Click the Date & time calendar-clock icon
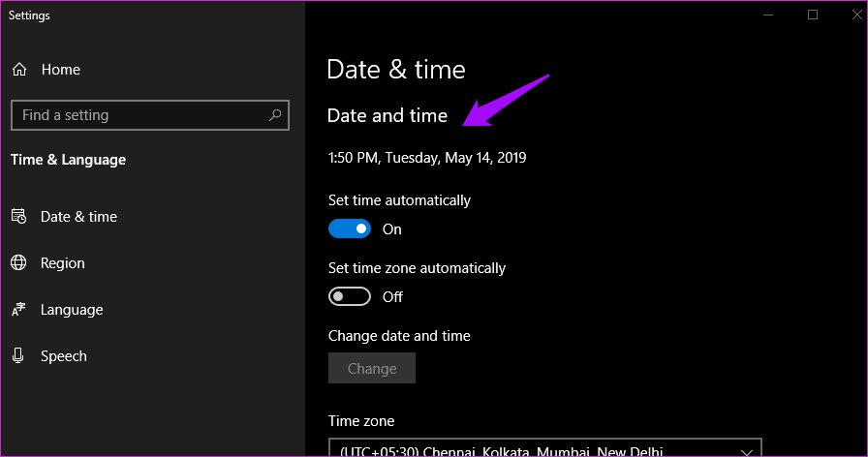 click(x=18, y=217)
